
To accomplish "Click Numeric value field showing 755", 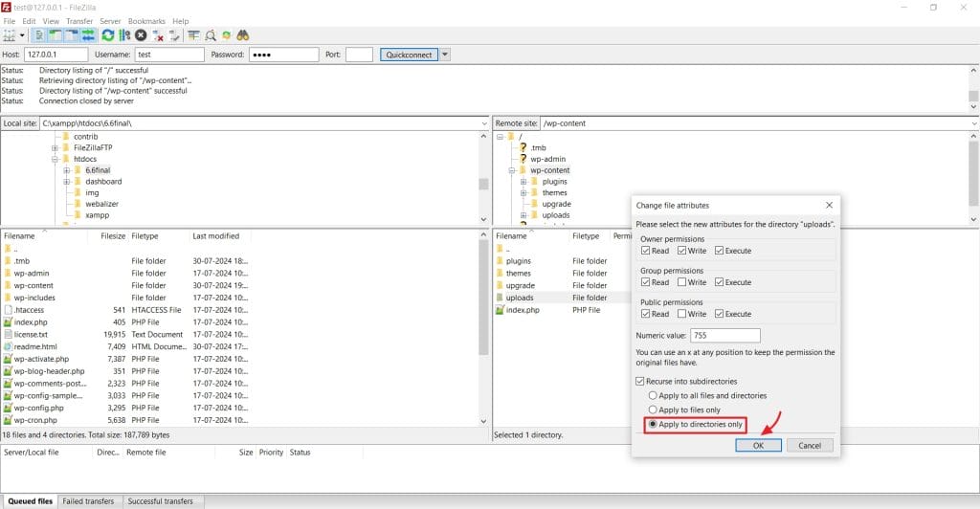I will point(725,336).
